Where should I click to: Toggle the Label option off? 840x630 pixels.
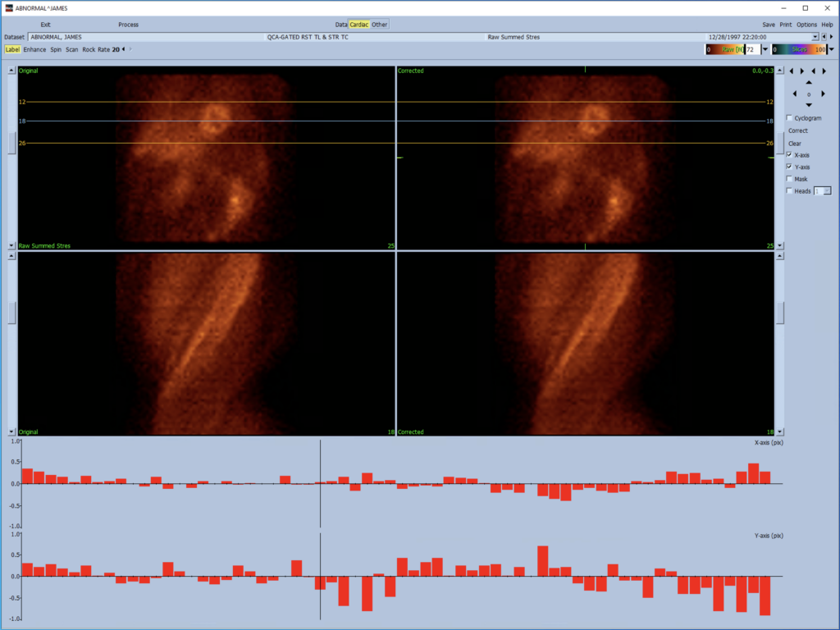(12, 49)
